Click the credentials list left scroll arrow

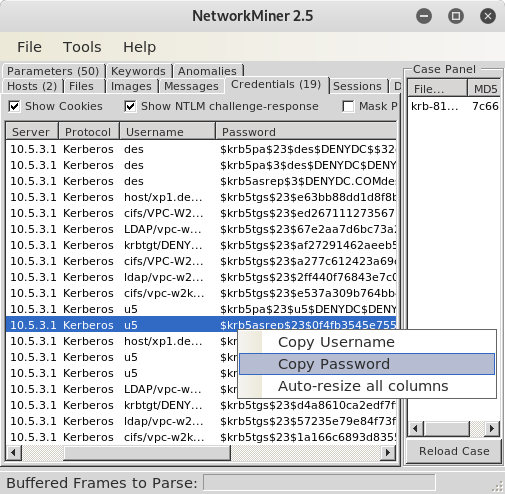point(14,452)
